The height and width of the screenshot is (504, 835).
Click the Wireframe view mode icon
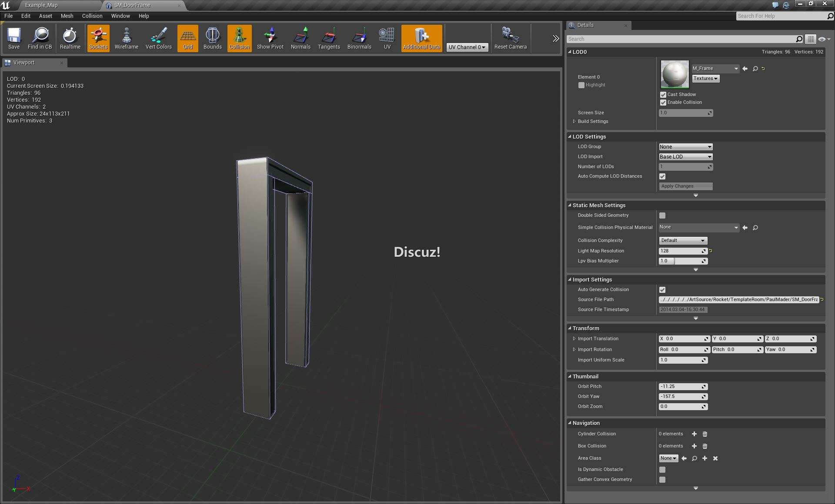[x=126, y=36]
